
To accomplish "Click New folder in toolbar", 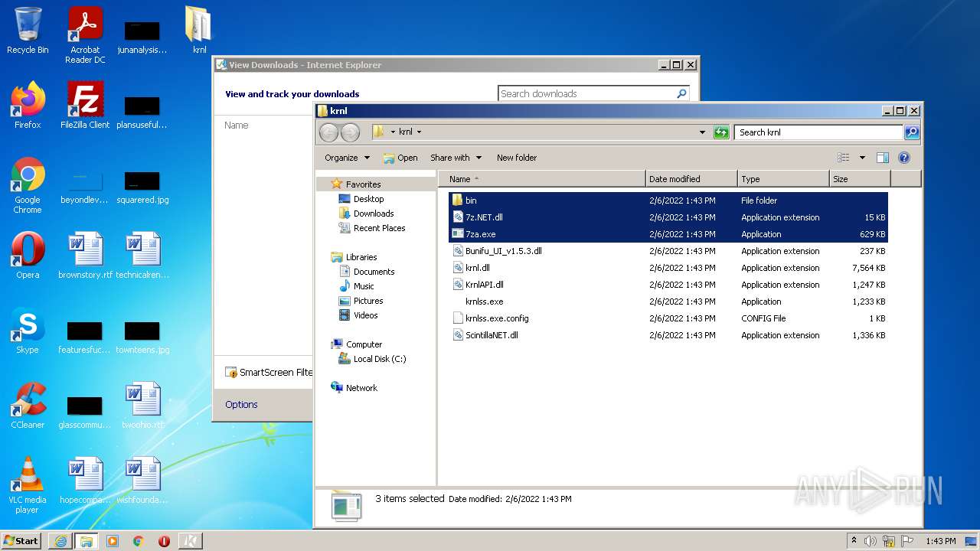I will [517, 158].
